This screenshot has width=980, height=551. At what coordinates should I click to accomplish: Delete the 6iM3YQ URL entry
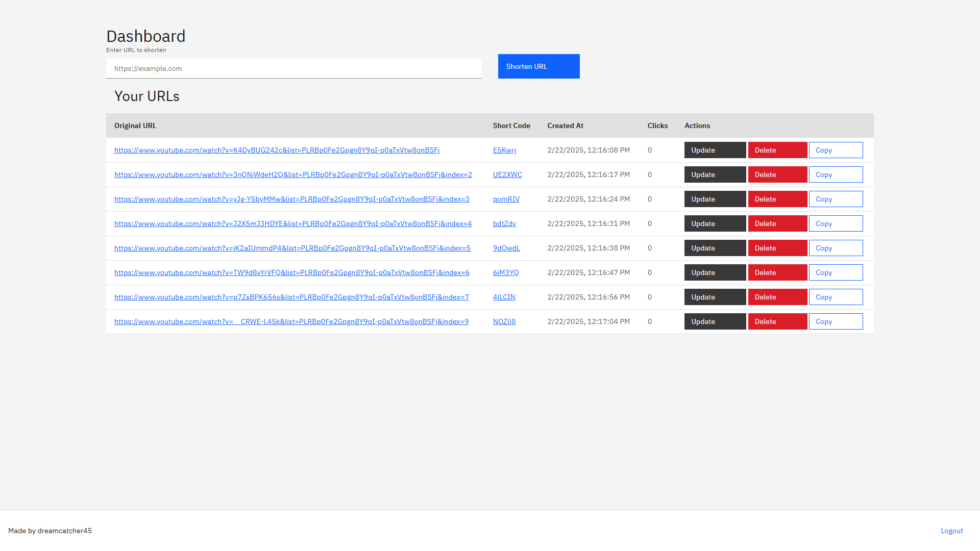point(778,272)
